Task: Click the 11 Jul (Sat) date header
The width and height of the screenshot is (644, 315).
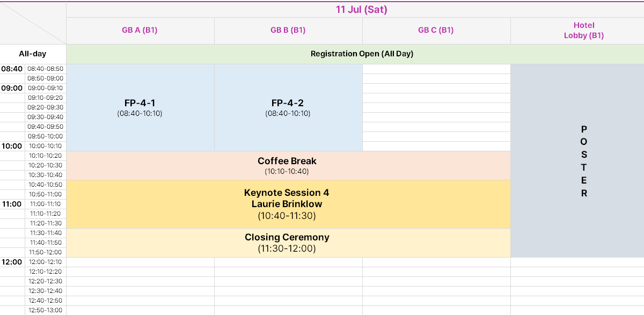Action: 355,10
